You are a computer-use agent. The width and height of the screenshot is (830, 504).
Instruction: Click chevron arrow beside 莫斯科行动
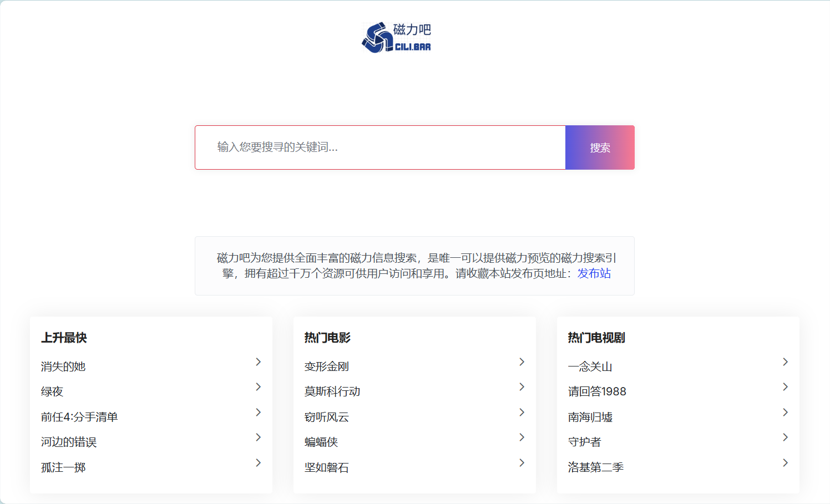tap(522, 387)
